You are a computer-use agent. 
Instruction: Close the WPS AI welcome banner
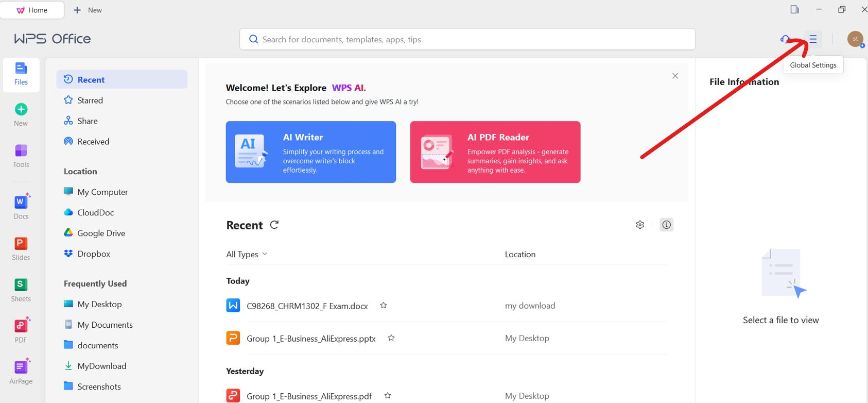point(675,76)
